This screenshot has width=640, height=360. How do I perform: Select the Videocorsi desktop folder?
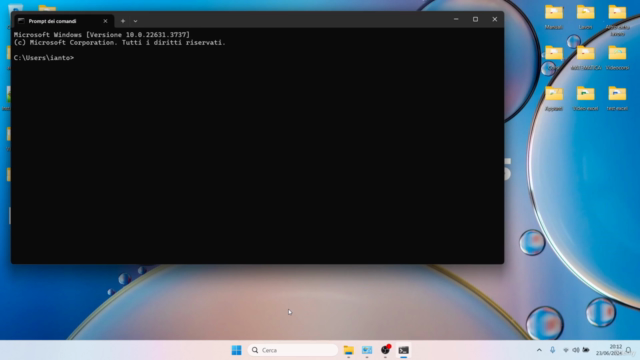coord(617,58)
